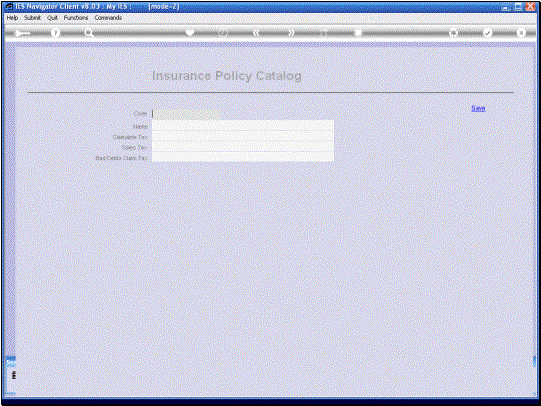Focus the Code input field
Screen dimensions: 541x406
186,114
